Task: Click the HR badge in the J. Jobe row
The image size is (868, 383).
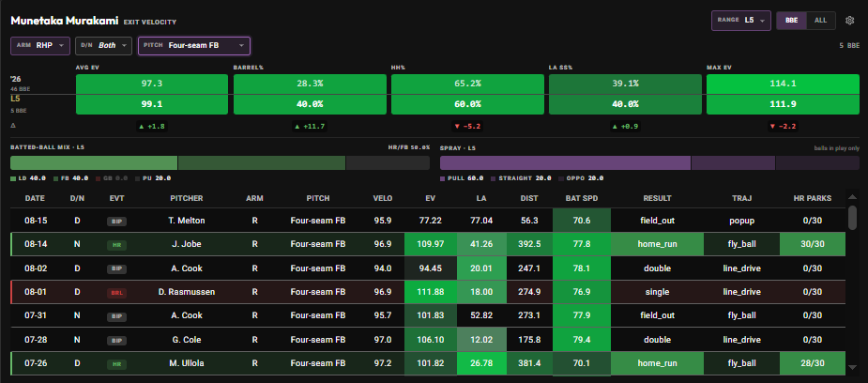Action: 116,245
